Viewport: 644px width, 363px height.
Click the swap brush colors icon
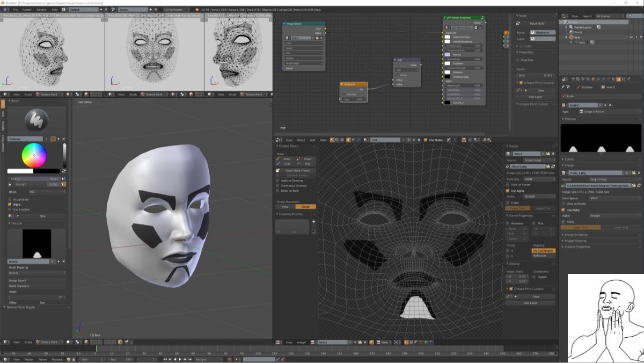pos(64,171)
